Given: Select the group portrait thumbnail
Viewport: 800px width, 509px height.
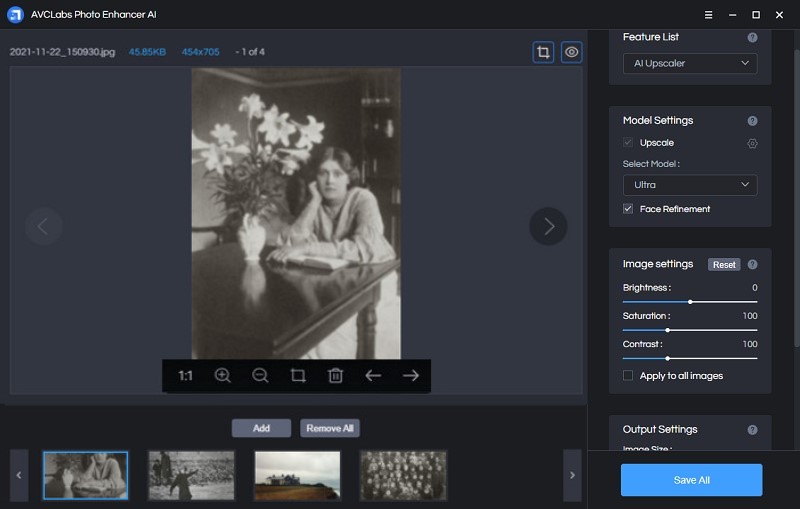Looking at the screenshot, I should (x=404, y=475).
